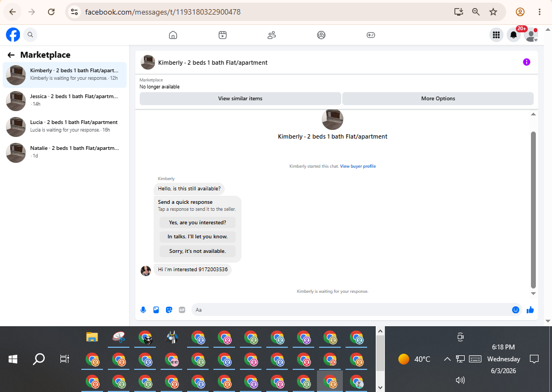Open the account profile menu
Screen dimensions: 552x392
(531, 35)
